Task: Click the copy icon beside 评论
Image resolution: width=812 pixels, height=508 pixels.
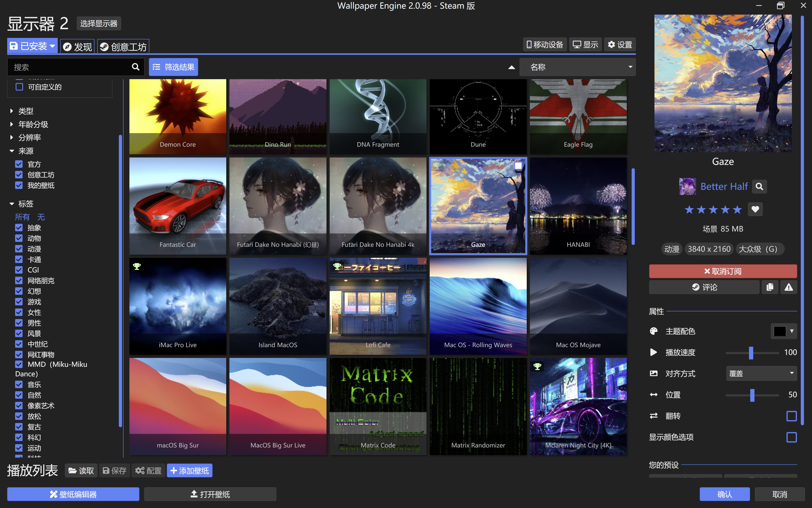Action: click(x=770, y=287)
